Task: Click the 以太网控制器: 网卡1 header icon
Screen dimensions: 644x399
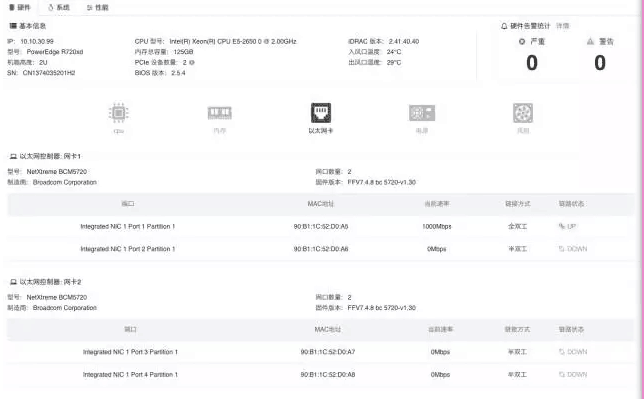Action: tap(13, 157)
